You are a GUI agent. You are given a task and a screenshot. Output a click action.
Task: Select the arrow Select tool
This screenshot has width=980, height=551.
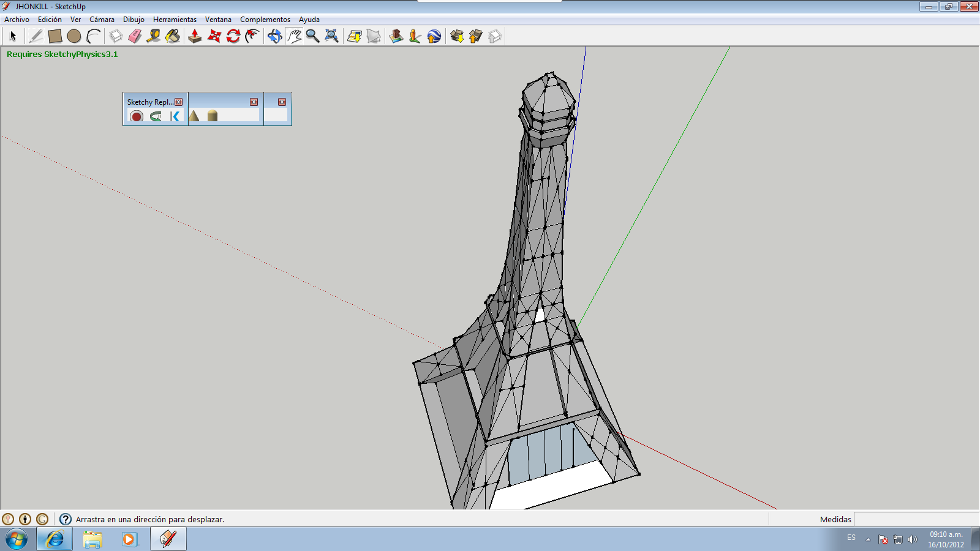pos(13,36)
